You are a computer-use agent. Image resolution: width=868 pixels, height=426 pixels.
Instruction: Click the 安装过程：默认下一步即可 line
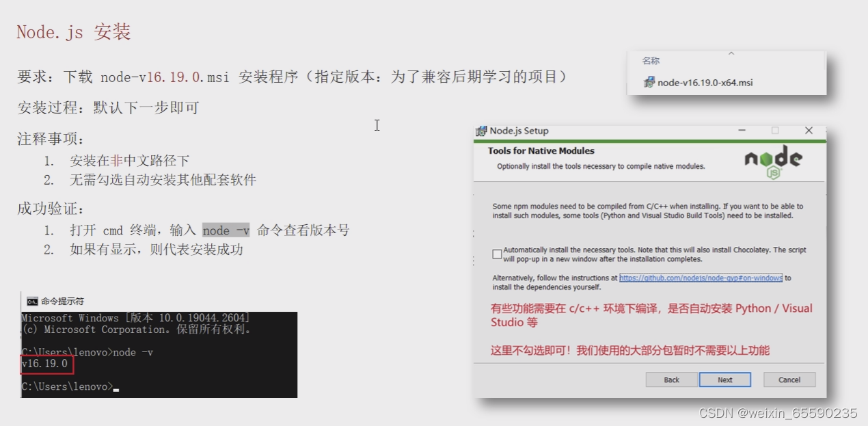click(x=109, y=107)
